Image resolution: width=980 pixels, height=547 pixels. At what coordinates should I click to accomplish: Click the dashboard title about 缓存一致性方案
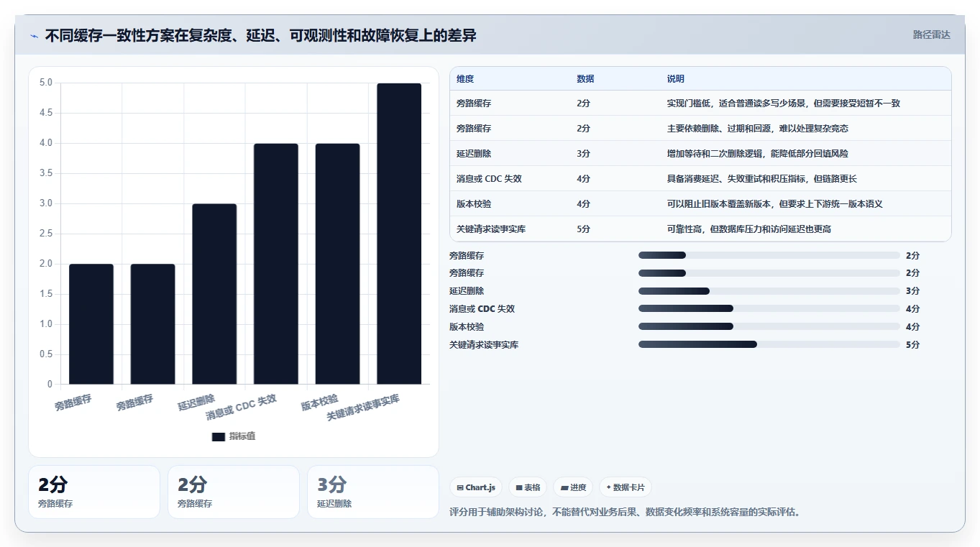click(260, 35)
